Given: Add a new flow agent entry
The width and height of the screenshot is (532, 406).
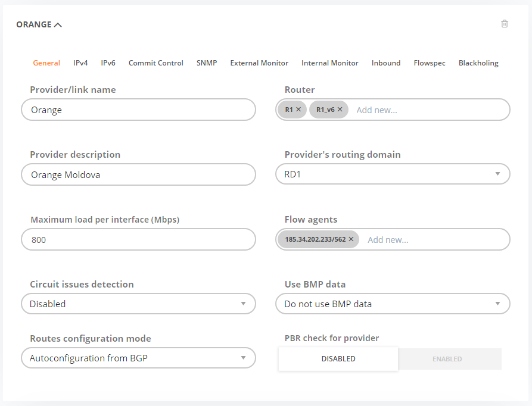Looking at the screenshot, I should pos(388,239).
